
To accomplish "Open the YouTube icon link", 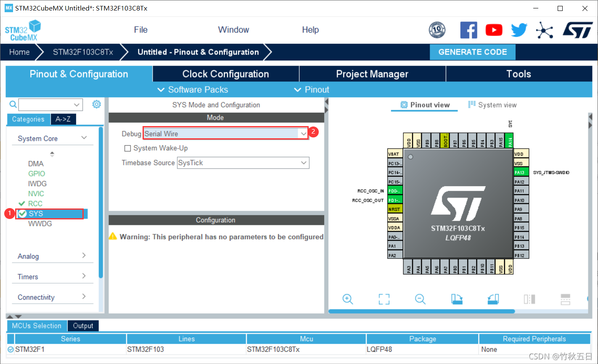I will 494,30.
